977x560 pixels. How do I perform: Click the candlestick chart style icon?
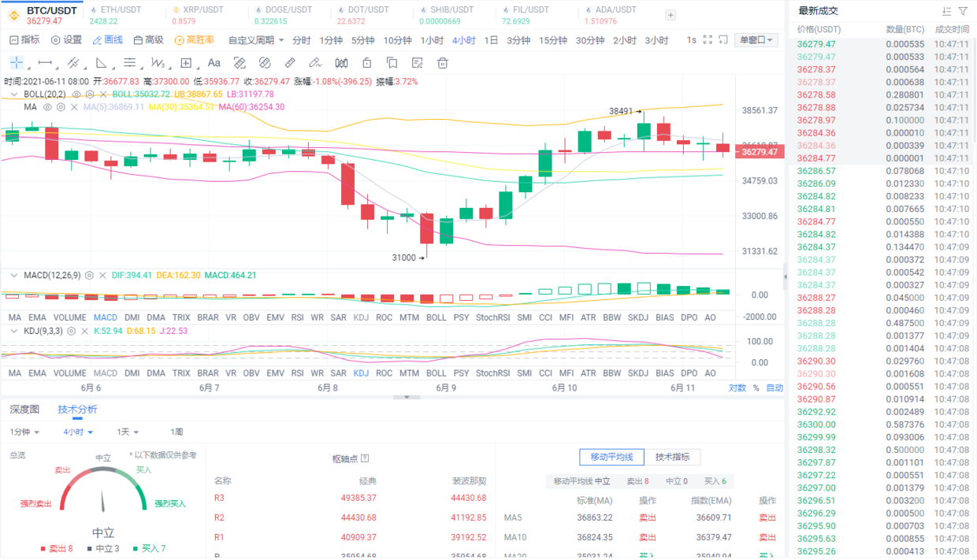[341, 63]
